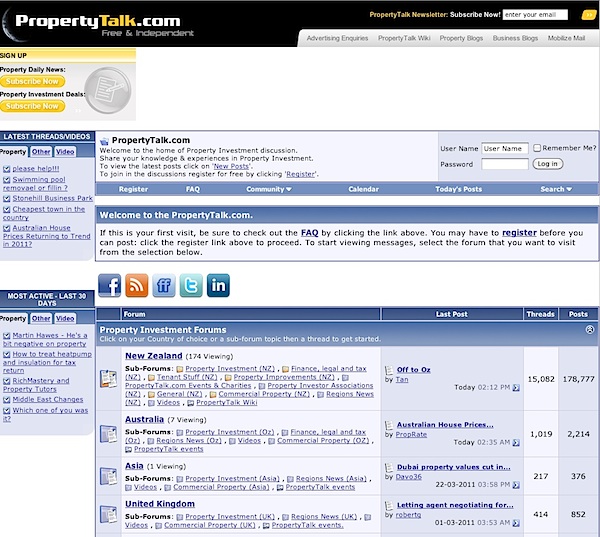Open Register in the forum navbar
The image size is (600, 537).
pos(133,189)
